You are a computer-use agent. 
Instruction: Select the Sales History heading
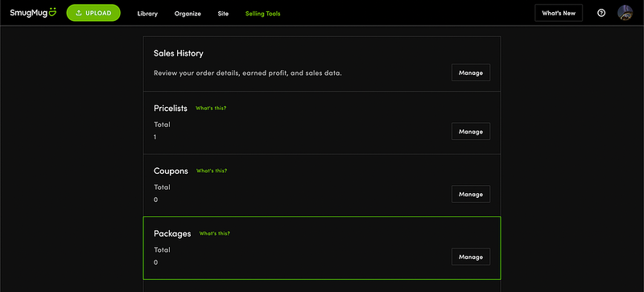click(178, 53)
